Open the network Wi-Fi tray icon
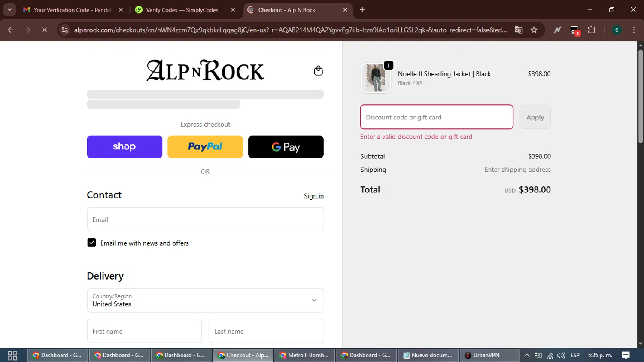This screenshot has height=362, width=644. point(550,356)
